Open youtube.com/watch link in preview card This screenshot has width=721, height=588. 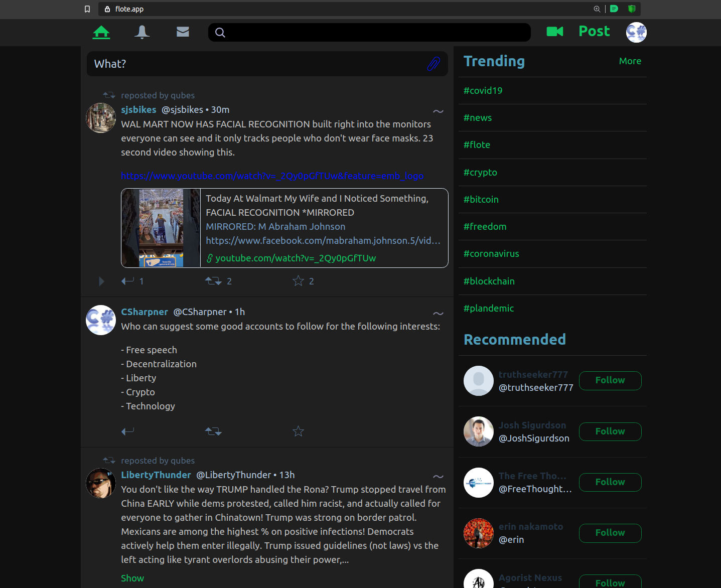coord(296,258)
